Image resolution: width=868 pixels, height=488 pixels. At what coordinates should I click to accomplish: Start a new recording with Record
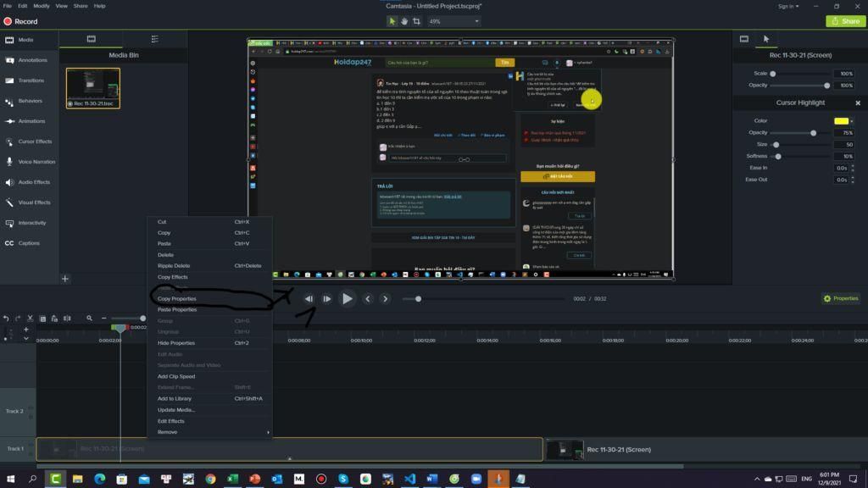tap(20, 21)
